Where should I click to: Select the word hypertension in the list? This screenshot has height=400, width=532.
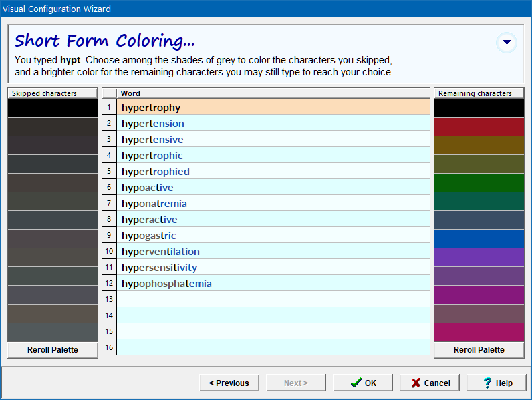coord(153,124)
